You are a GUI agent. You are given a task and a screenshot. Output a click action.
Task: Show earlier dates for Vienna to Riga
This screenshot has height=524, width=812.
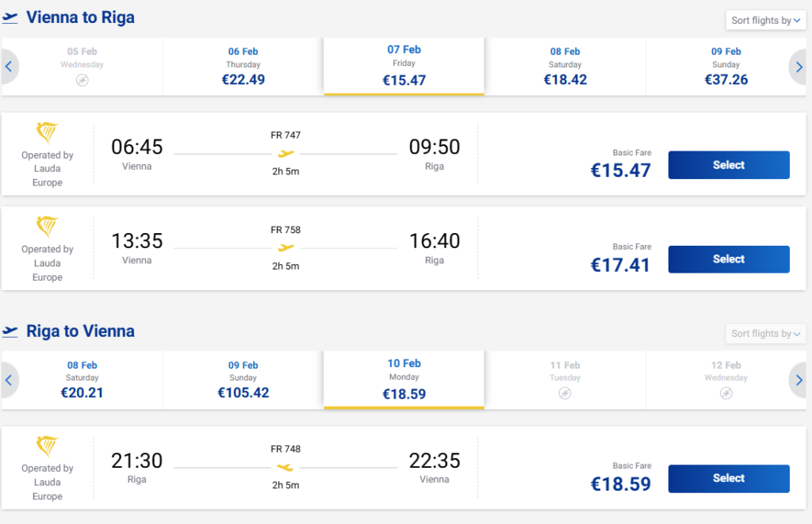(10, 67)
